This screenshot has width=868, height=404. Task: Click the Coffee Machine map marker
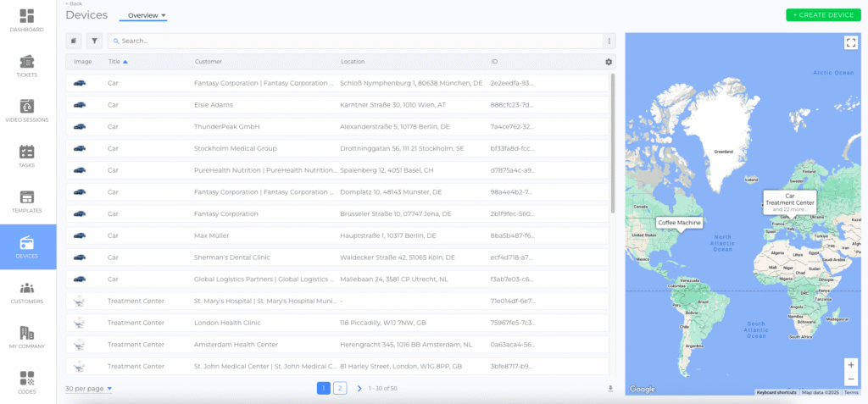(679, 223)
